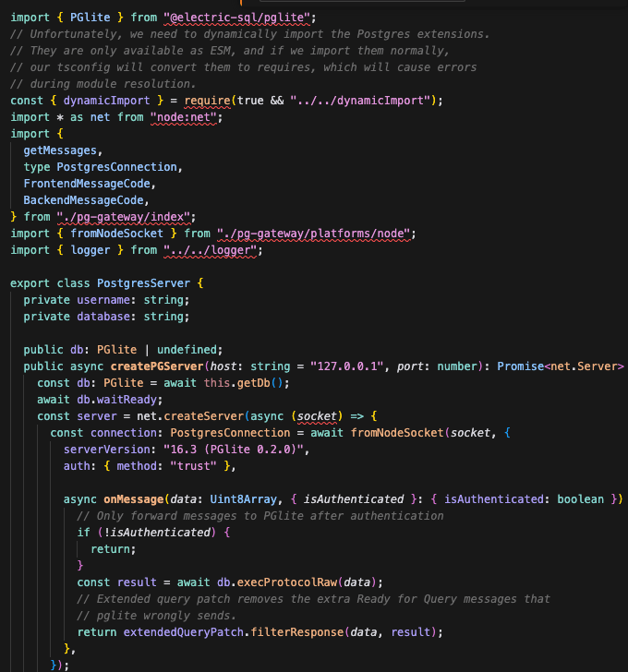Click the "127.0.0.1" default host string

click(346, 366)
